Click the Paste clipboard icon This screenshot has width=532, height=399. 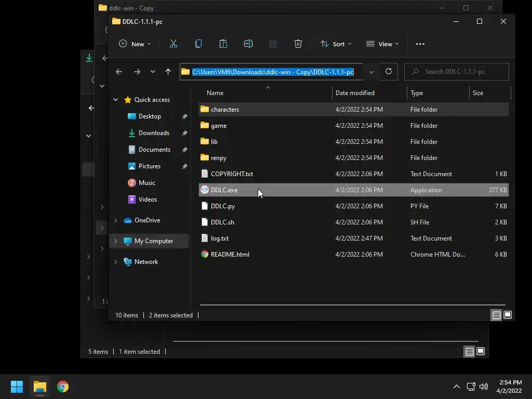pyautogui.click(x=223, y=44)
